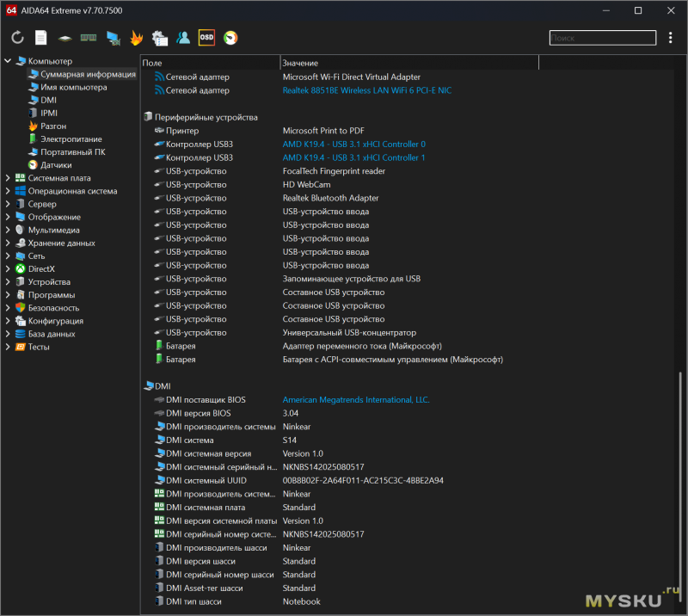Screen dimensions: 688x616
Task: Expand the DirectX tree node
Action: click(x=8, y=268)
